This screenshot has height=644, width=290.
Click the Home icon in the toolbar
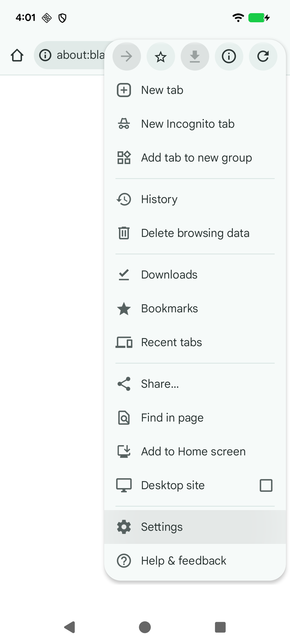[17, 55]
